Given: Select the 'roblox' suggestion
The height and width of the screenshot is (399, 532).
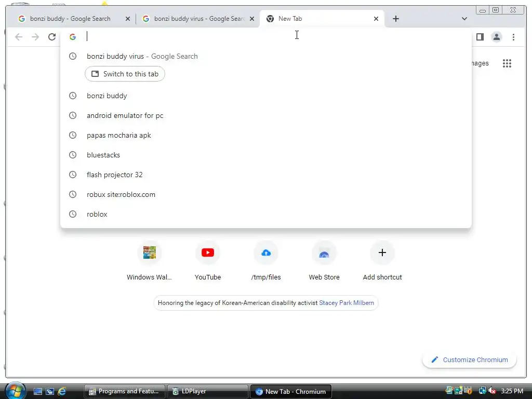Looking at the screenshot, I should 265,214.
